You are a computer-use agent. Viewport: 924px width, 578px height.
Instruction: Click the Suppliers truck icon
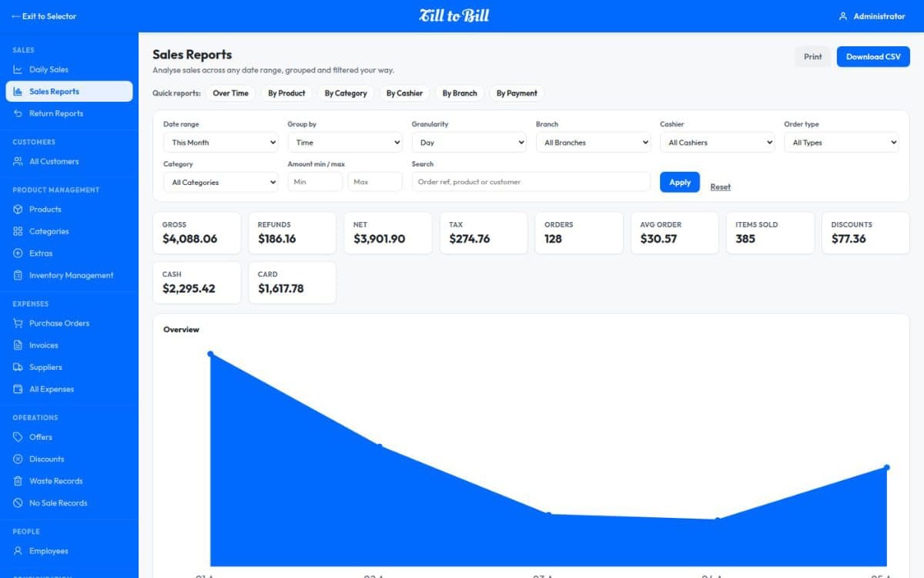tap(18, 367)
